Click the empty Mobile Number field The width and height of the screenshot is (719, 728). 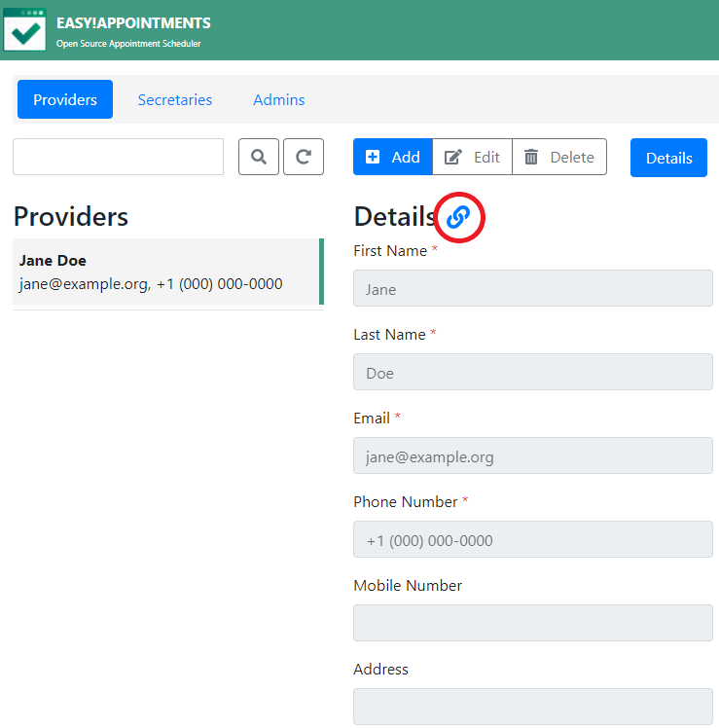[x=533, y=623]
